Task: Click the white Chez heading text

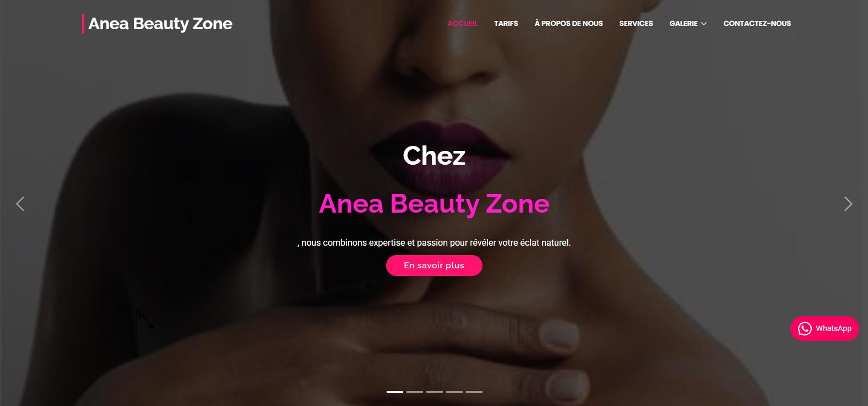Action: (434, 156)
